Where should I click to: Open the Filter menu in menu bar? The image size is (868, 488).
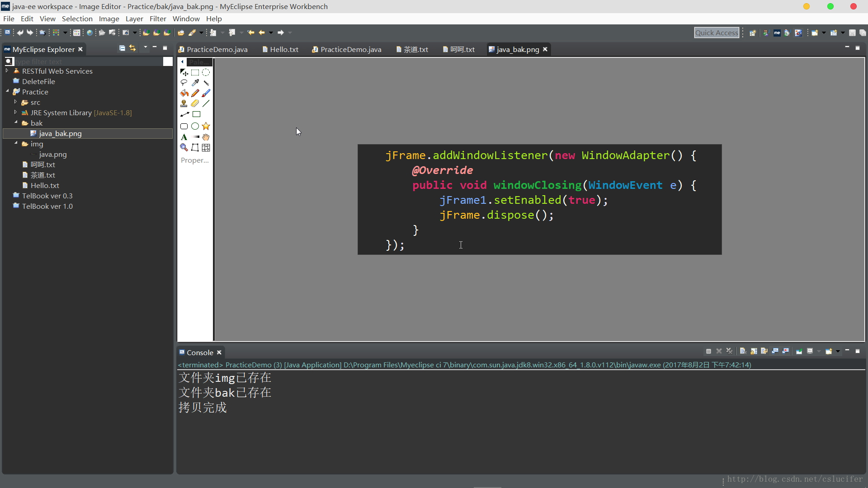157,19
